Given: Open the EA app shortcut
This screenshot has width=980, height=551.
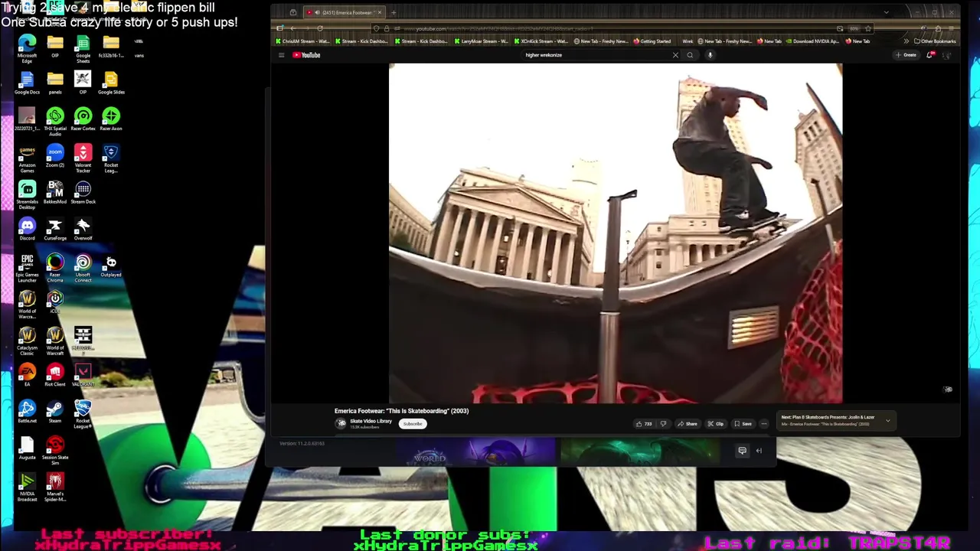Looking at the screenshot, I should pos(27,375).
